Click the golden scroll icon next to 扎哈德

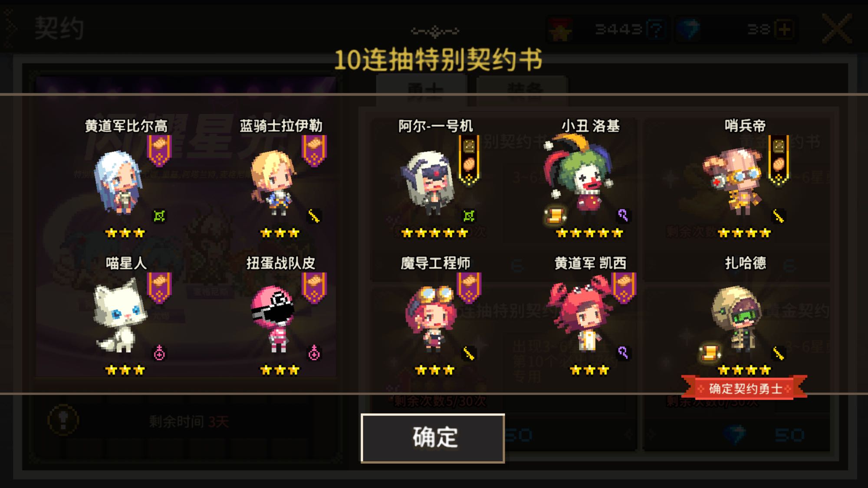pos(710,353)
